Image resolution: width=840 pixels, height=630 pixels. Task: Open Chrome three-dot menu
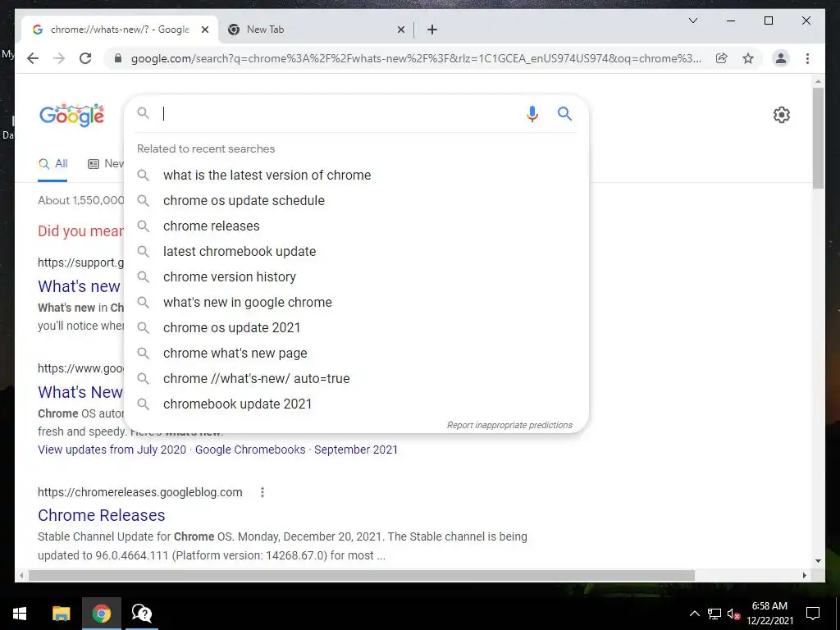[807, 58]
